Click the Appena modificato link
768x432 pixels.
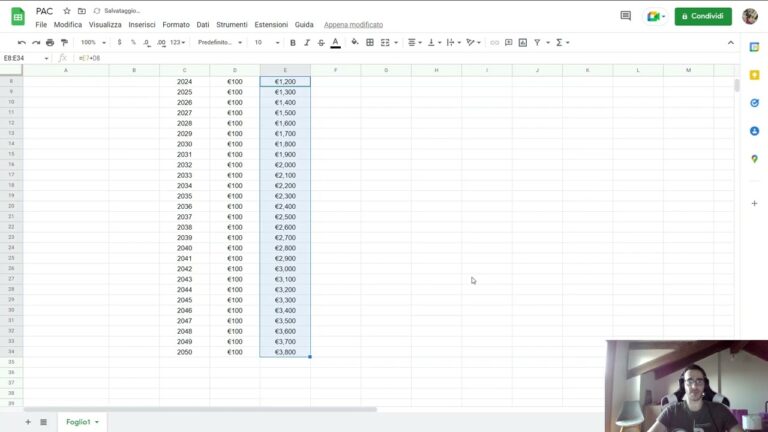353,24
